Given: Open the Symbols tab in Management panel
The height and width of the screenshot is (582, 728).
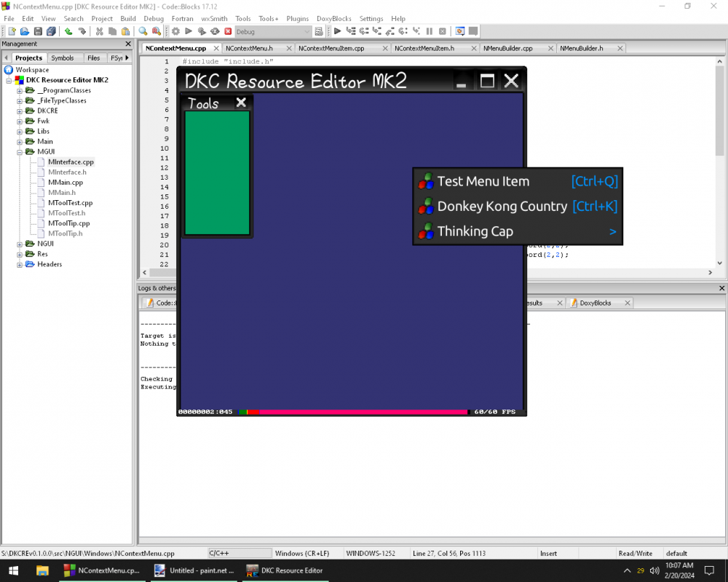Looking at the screenshot, I should 63,58.
